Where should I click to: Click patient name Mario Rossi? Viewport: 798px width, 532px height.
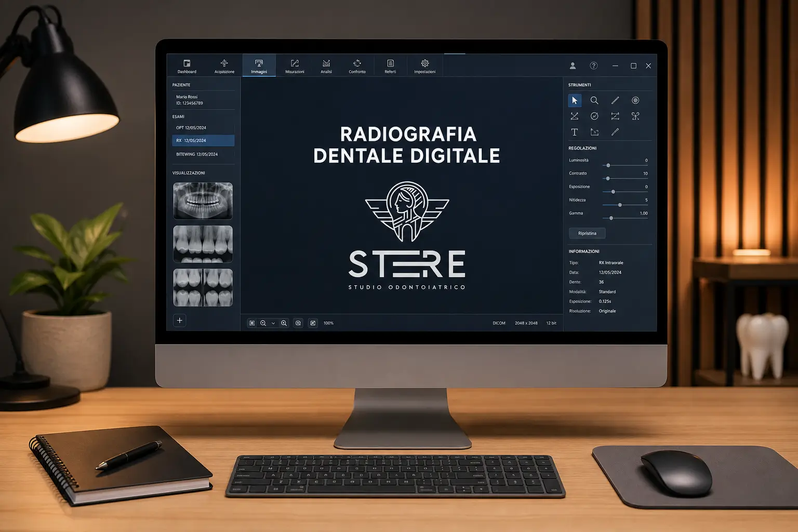(x=187, y=97)
